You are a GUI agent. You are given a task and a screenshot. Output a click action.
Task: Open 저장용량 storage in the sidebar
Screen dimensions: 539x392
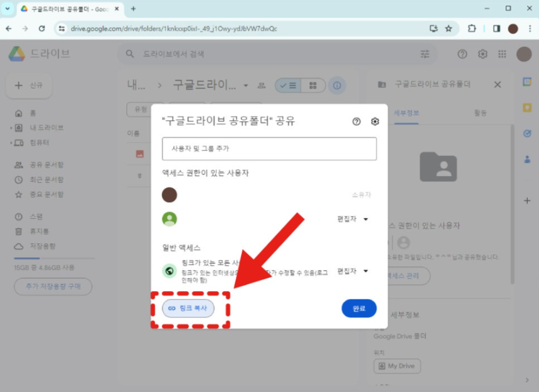pos(42,246)
